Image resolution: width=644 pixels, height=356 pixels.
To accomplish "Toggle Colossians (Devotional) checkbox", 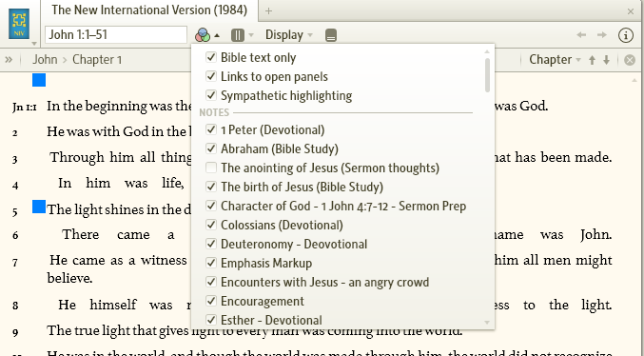I will (x=211, y=225).
